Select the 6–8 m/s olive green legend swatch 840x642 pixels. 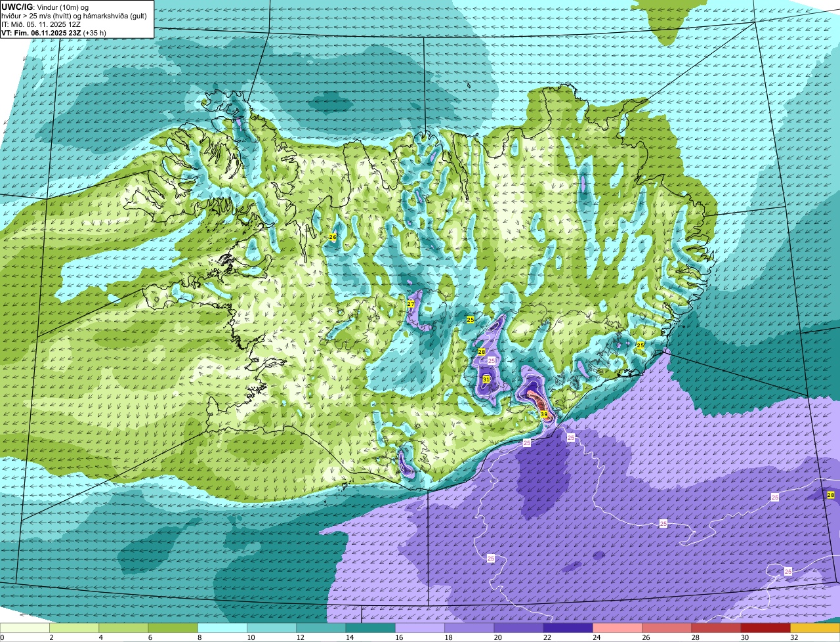(x=173, y=628)
